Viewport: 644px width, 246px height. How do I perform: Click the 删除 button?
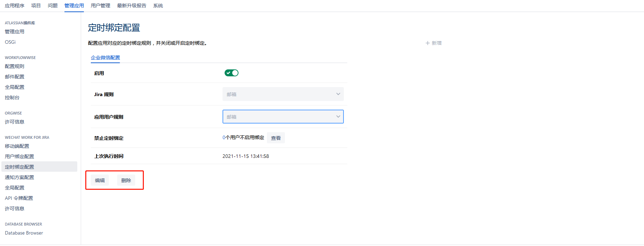coord(126,180)
